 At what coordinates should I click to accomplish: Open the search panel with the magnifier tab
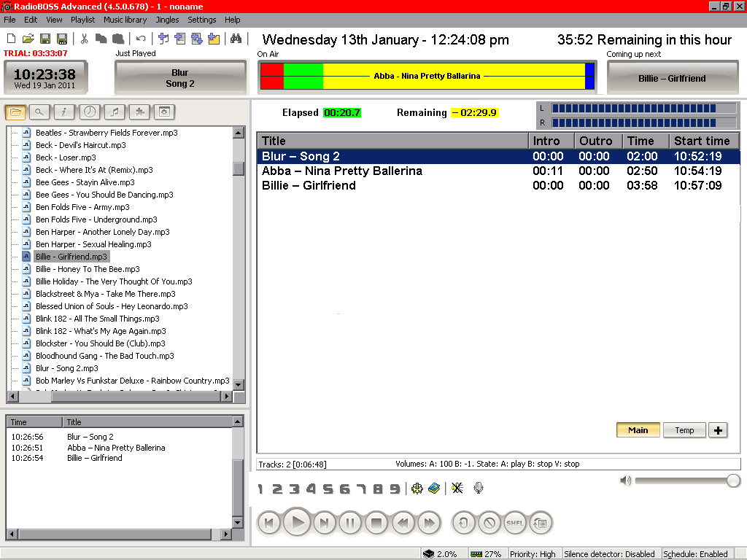pyautogui.click(x=39, y=112)
